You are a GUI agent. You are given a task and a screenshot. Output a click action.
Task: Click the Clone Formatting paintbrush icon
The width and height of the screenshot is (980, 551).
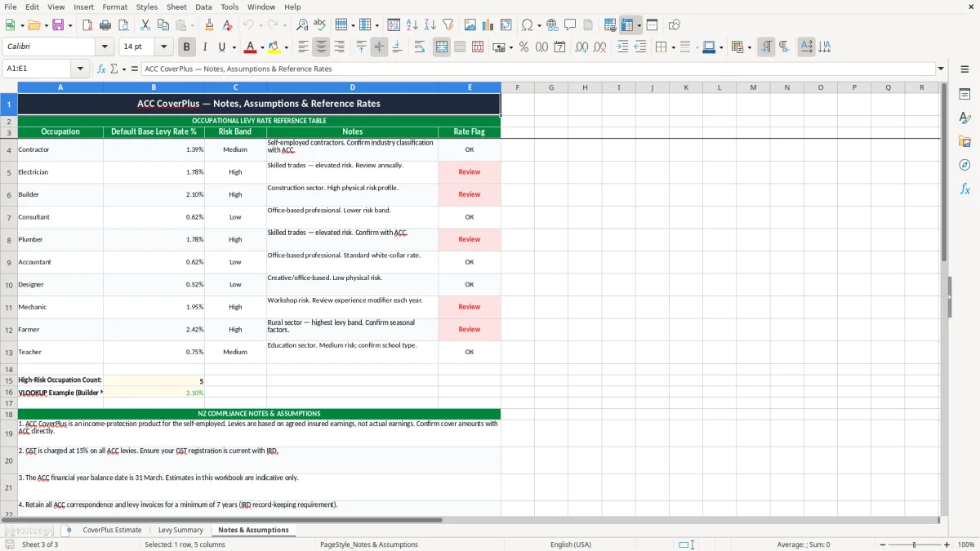(x=210, y=25)
